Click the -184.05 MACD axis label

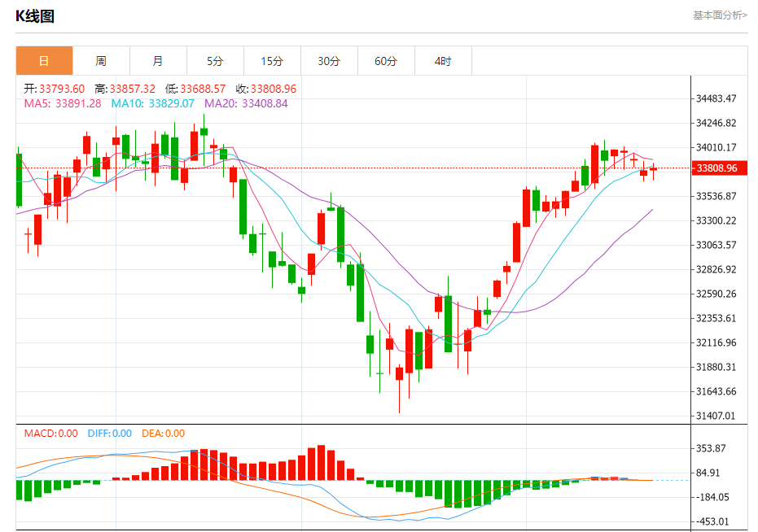pos(712,497)
